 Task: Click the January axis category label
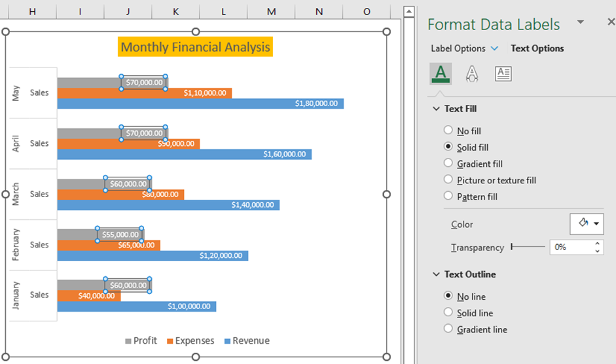[16, 295]
